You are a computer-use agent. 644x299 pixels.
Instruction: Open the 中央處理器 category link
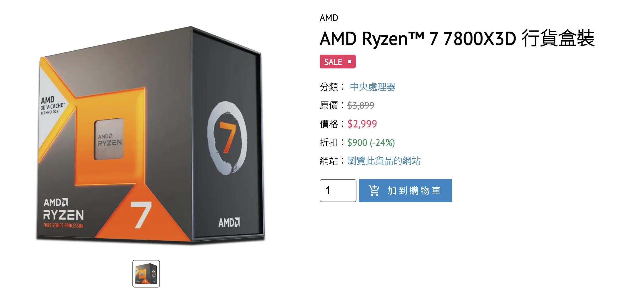pyautogui.click(x=373, y=87)
